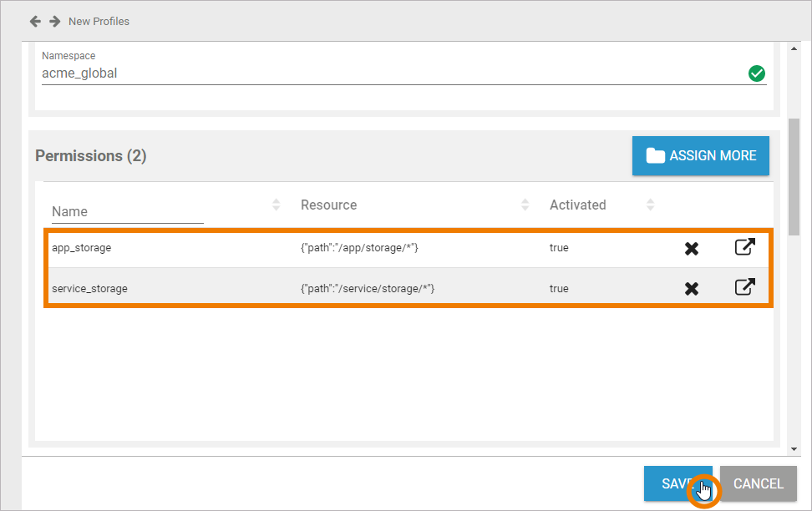812x511 pixels.
Task: Sort permissions by Resource column arrows
Action: [x=525, y=205]
